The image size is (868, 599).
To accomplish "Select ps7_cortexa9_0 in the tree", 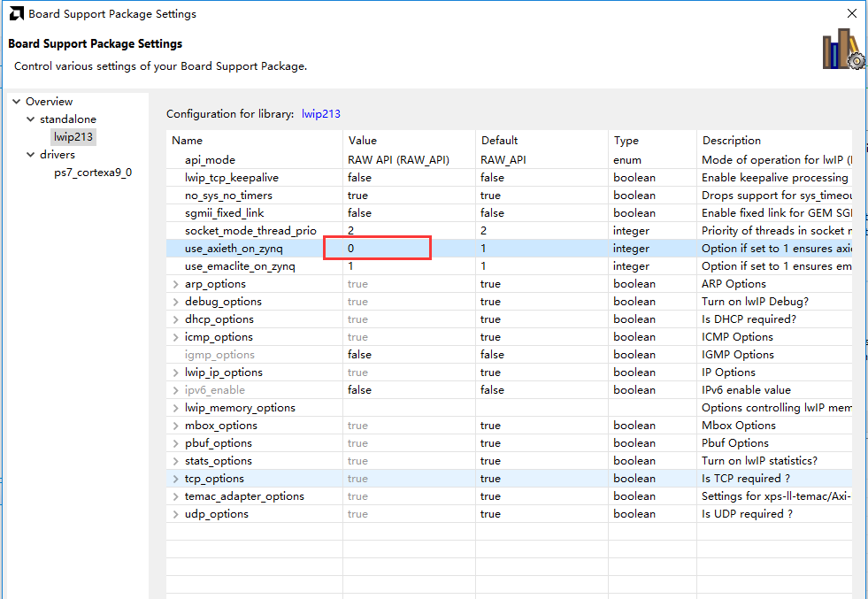I will [x=93, y=173].
